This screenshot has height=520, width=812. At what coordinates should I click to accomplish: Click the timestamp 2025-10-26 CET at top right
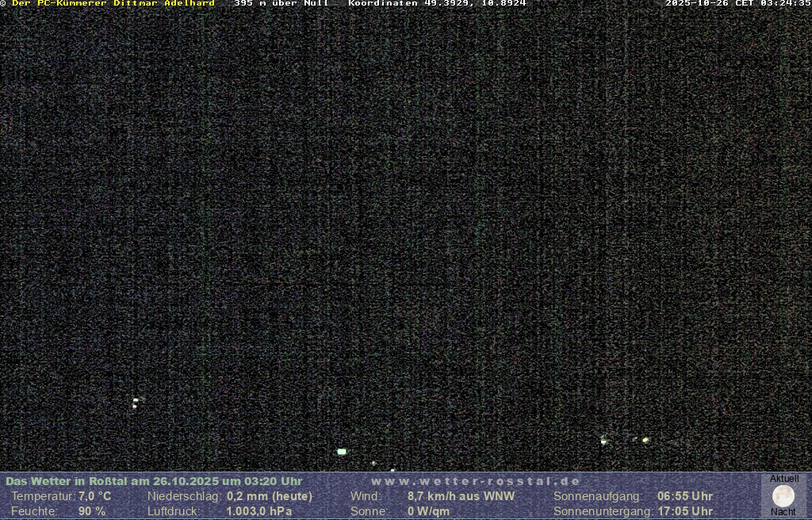[737, 4]
